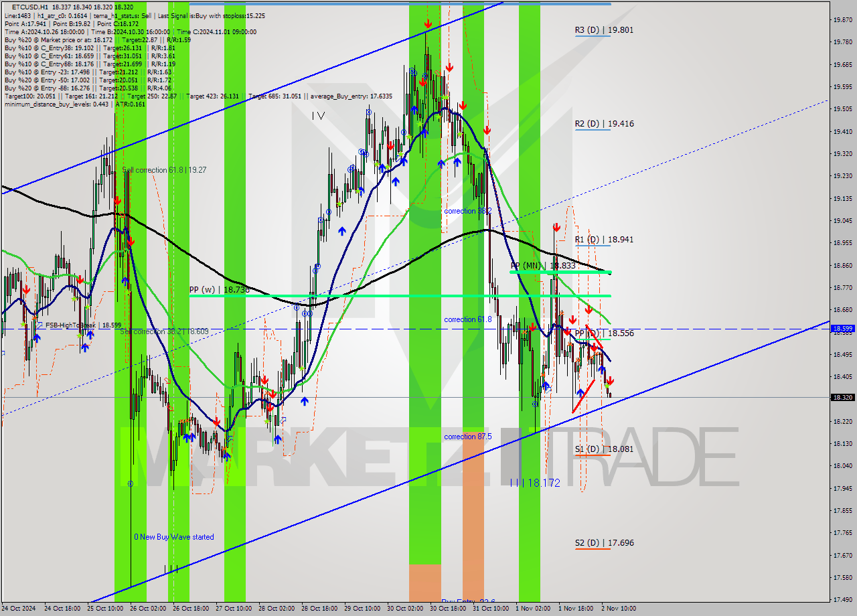857x616 pixels.
Task: Click the 2 Nov 10:00 time label
Action: pos(619,609)
